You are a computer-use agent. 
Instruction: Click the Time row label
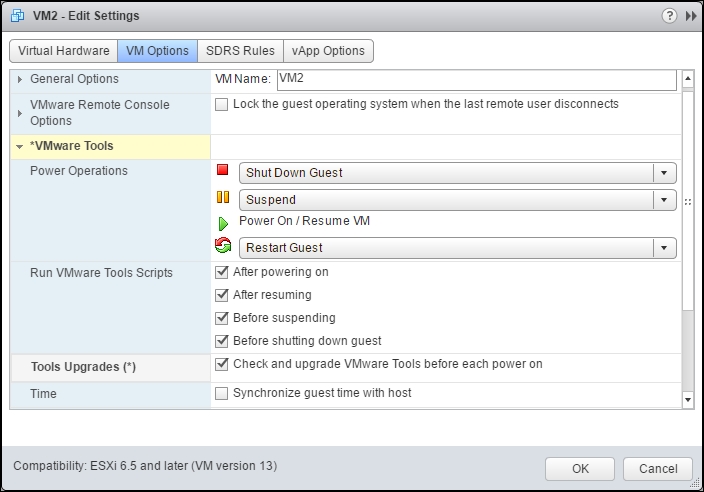pyautogui.click(x=43, y=394)
